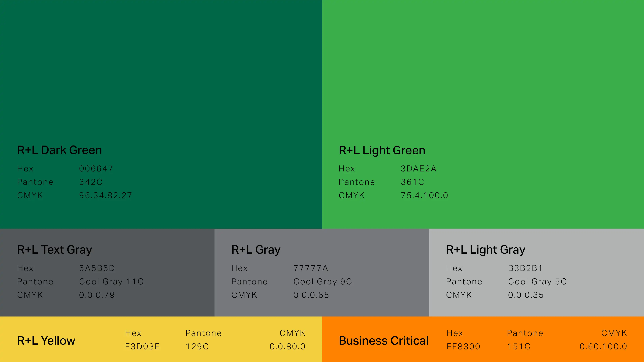Select the R+L Text Gray heading
This screenshot has height=362, width=644.
pyautogui.click(x=54, y=250)
